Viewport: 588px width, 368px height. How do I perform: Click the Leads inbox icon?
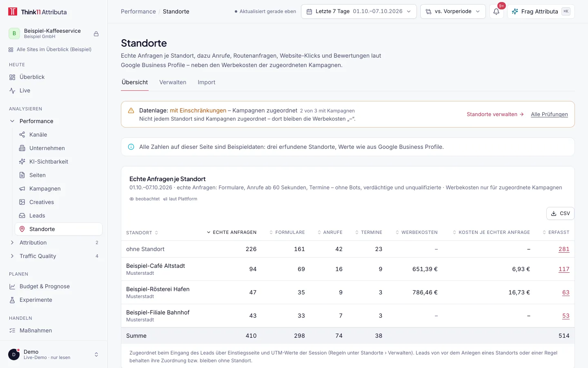pyautogui.click(x=22, y=215)
